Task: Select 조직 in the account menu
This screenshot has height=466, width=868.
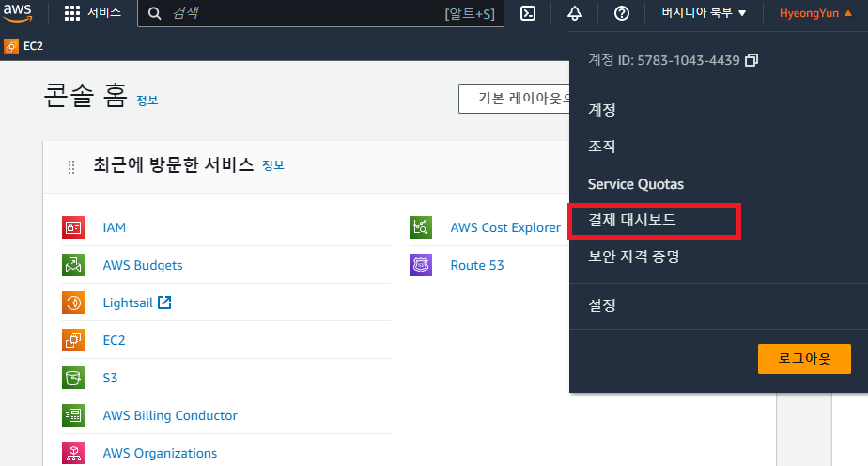Action: pos(602,147)
